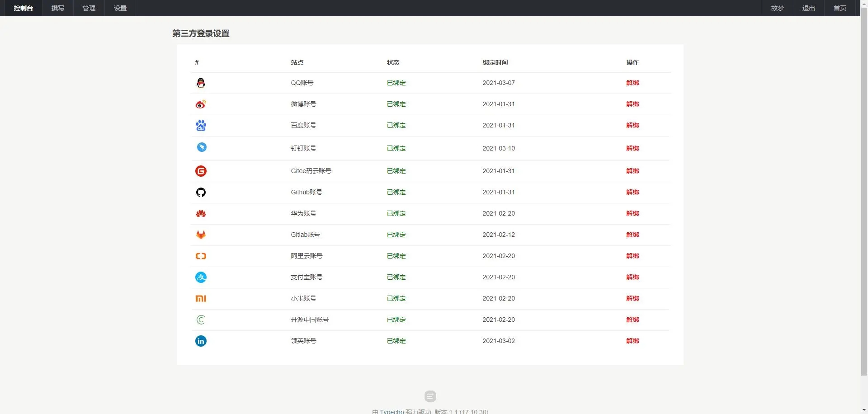Click the DingTalk blue icon
Viewport: 868px width, 414px height.
pyautogui.click(x=202, y=147)
